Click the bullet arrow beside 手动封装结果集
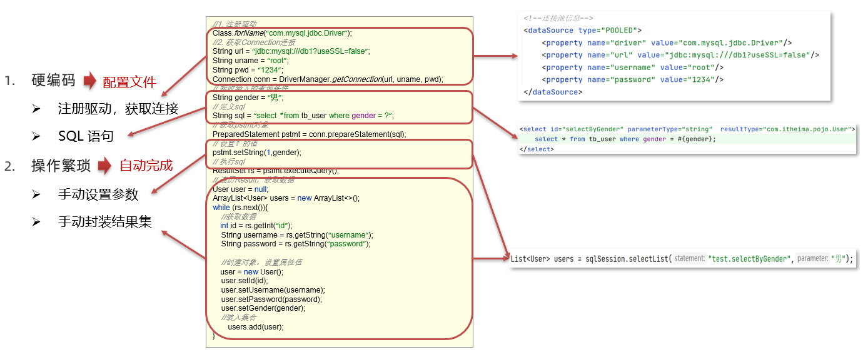The image size is (868, 352). [36, 222]
